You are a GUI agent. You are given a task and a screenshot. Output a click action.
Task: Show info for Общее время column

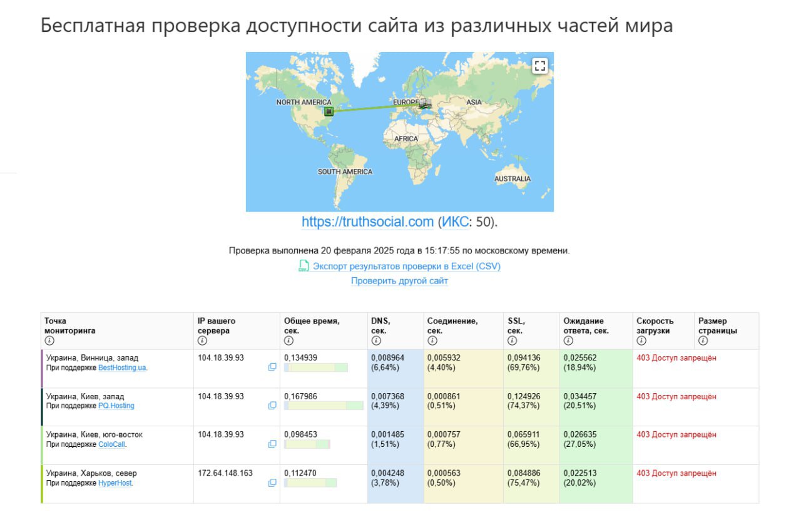pos(288,341)
